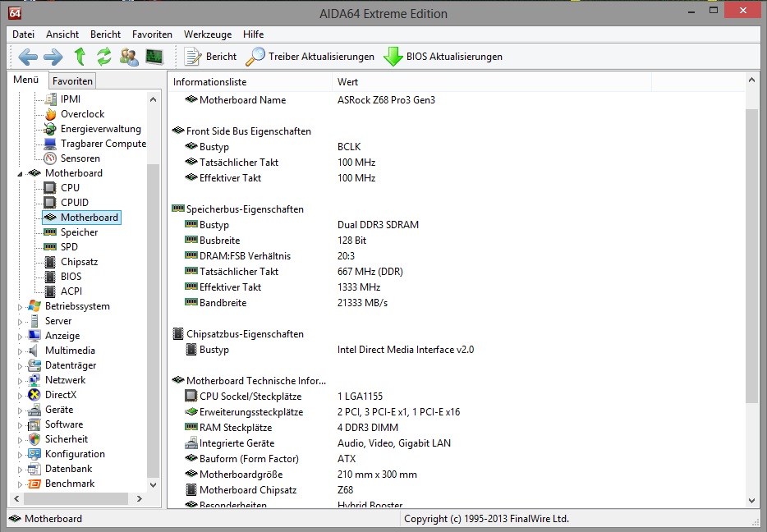Open BIOS Aktualisierungen updates
The image size is (767, 532).
point(443,57)
